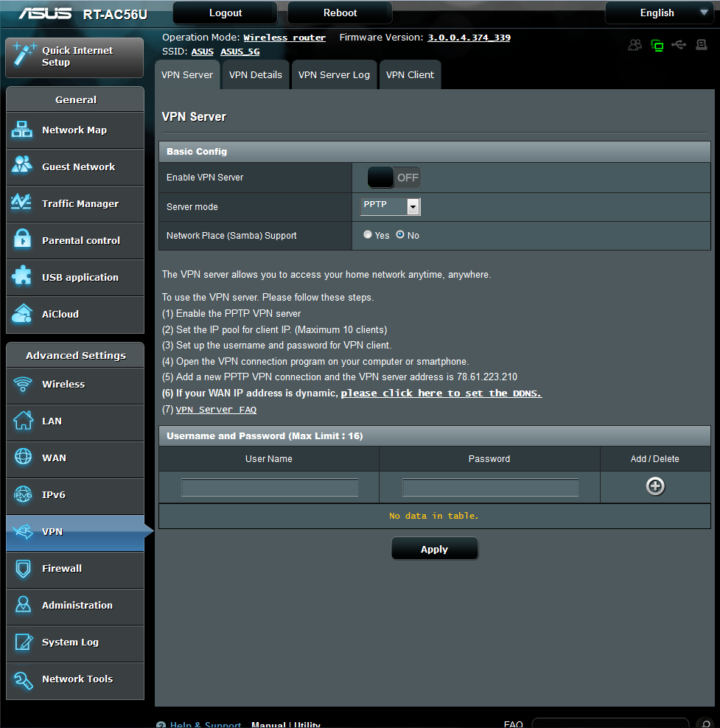The image size is (720, 728).
Task: Click the FAQ search input box
Action: pos(610,724)
